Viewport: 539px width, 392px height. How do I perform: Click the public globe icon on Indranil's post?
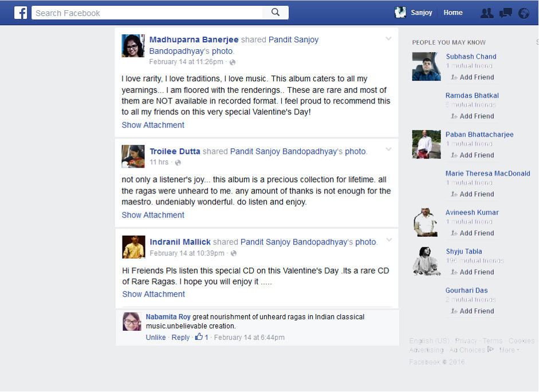click(233, 254)
